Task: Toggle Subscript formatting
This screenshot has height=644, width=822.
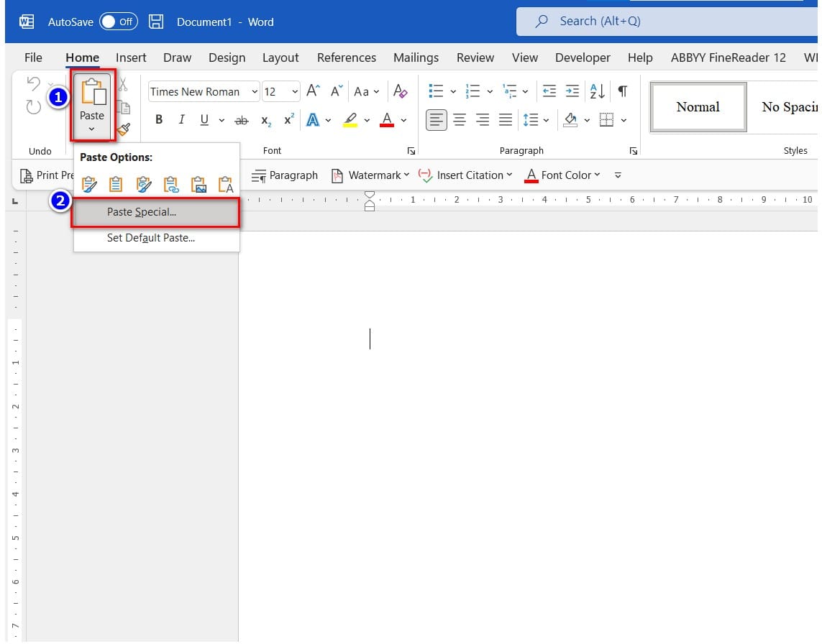Action: pos(266,121)
